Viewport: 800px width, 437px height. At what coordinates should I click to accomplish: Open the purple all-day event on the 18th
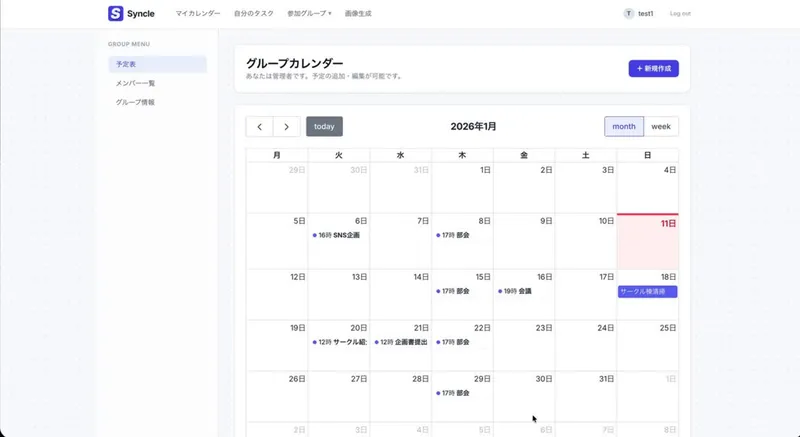coord(647,292)
